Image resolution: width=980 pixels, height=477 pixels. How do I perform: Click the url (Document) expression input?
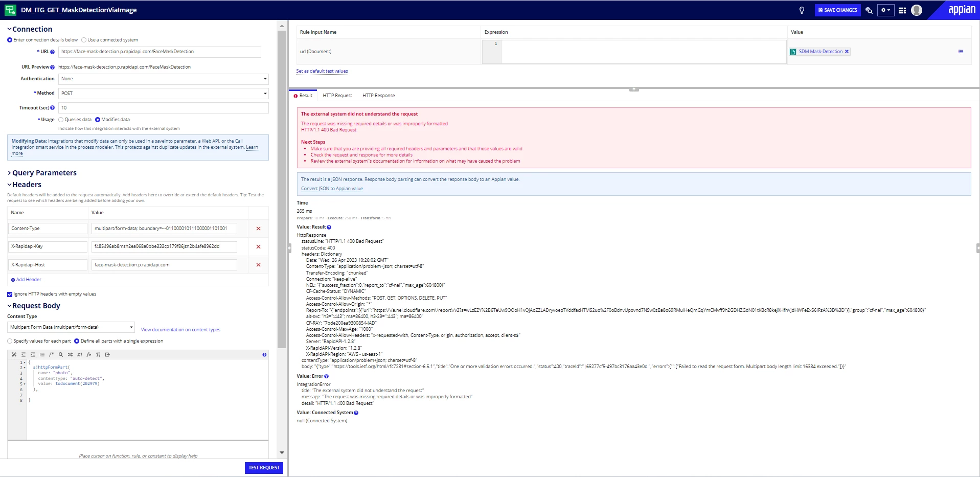pos(644,52)
